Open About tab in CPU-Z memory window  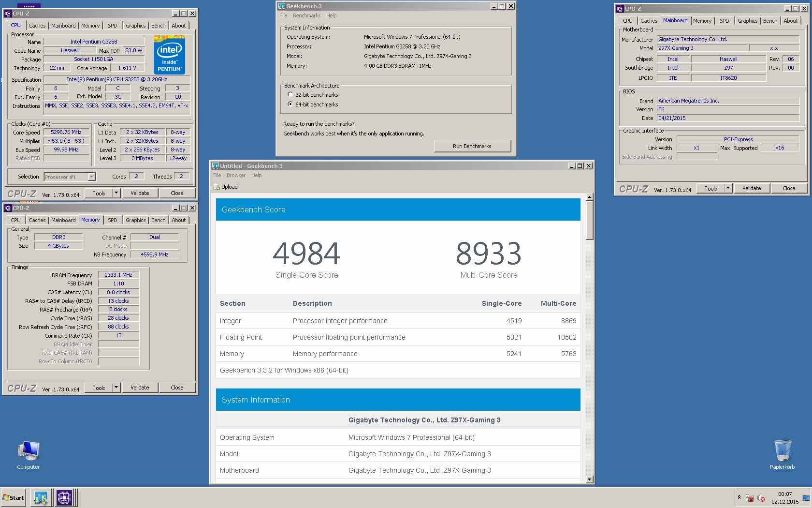(x=178, y=220)
